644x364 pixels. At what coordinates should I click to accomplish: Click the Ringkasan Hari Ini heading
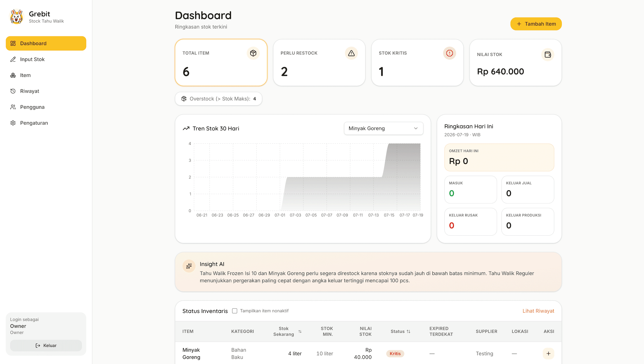pos(469,126)
